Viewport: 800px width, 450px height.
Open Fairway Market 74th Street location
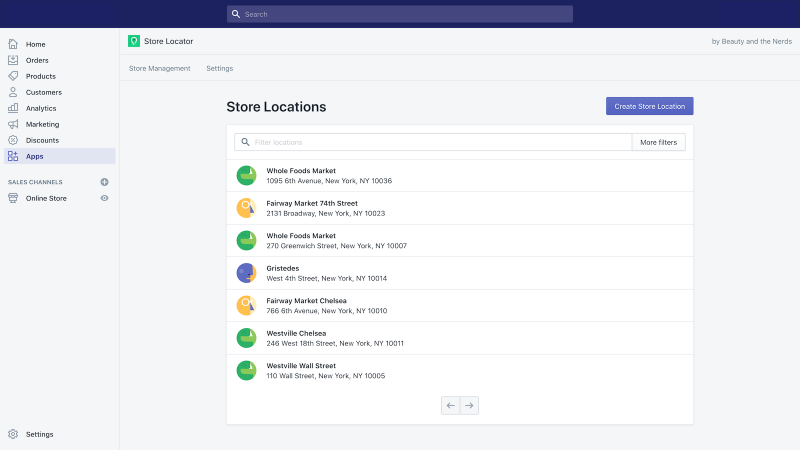point(460,208)
